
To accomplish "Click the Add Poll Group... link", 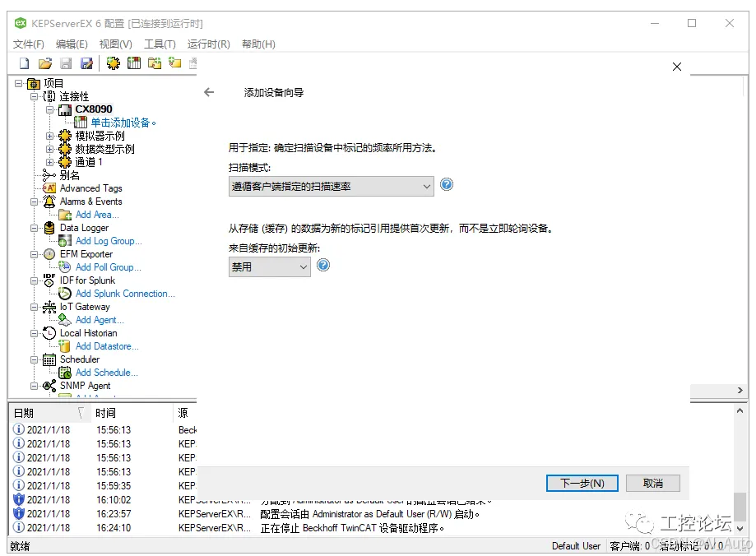I will click(x=108, y=267).
